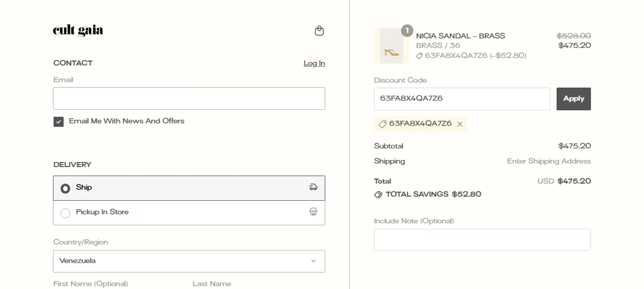Click the NICIA SANDAL - BRASS product title
This screenshot has height=289, width=644.
coord(460,36)
